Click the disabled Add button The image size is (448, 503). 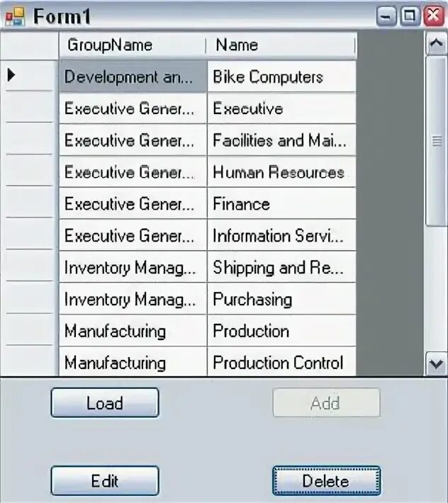[x=326, y=403]
